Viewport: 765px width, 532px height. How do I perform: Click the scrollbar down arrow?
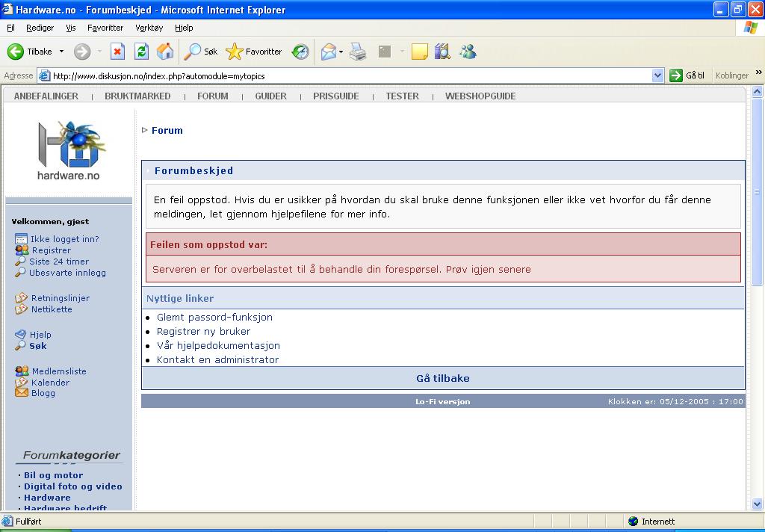pyautogui.click(x=758, y=504)
